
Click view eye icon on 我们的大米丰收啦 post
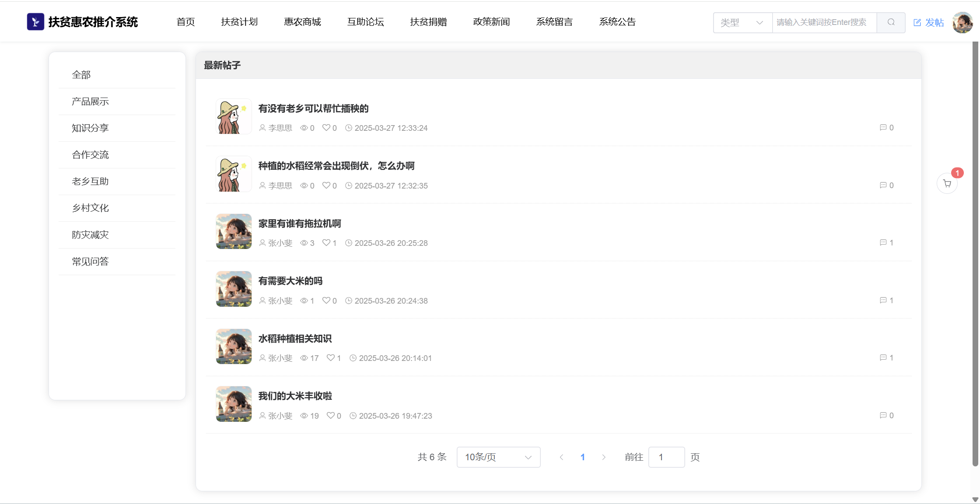(304, 416)
